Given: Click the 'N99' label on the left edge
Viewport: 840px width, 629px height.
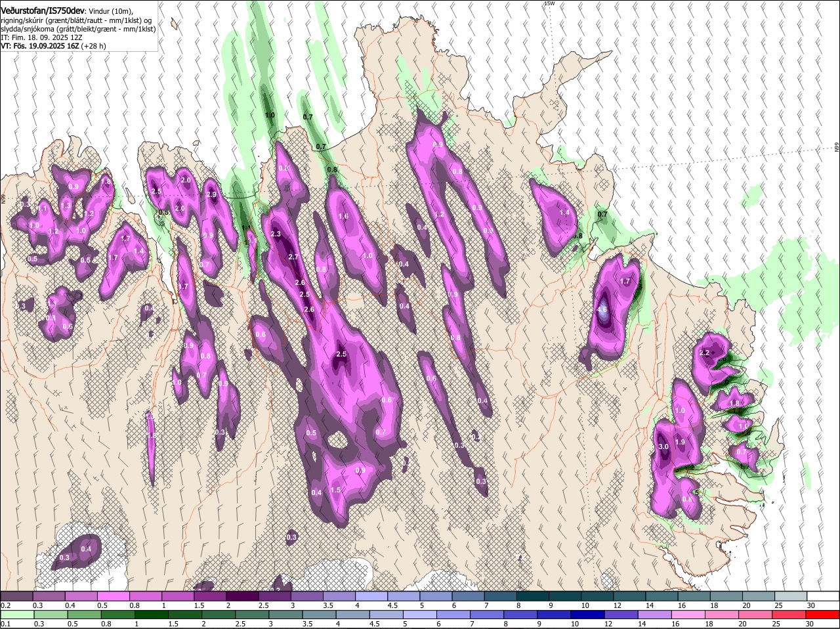Looking at the screenshot, I should [x=3, y=198].
